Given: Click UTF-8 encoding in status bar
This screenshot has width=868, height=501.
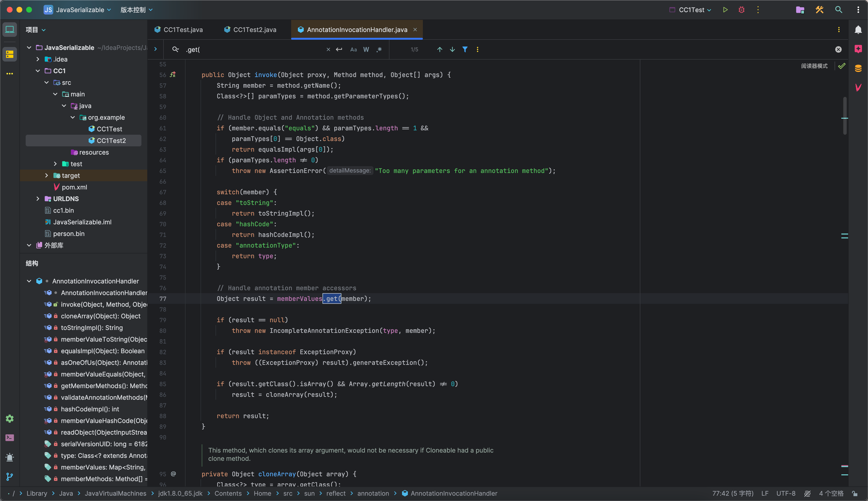Looking at the screenshot, I should [785, 493].
